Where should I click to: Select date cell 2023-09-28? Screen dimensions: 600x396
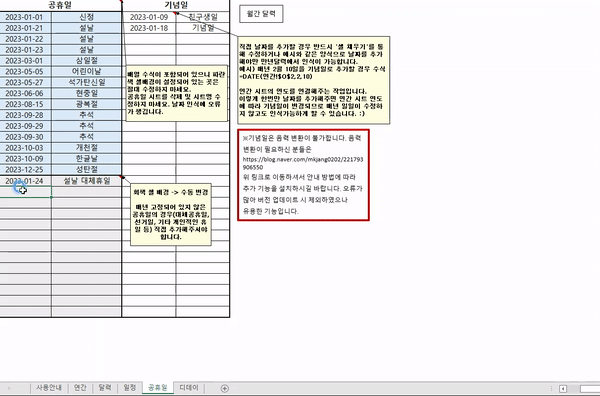25,115
